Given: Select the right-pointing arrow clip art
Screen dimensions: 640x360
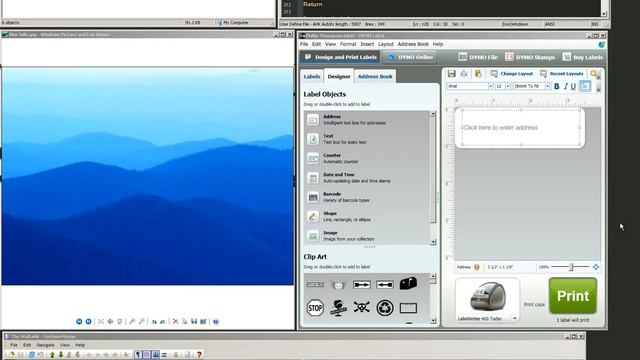Looking at the screenshot, I should 362,284.
